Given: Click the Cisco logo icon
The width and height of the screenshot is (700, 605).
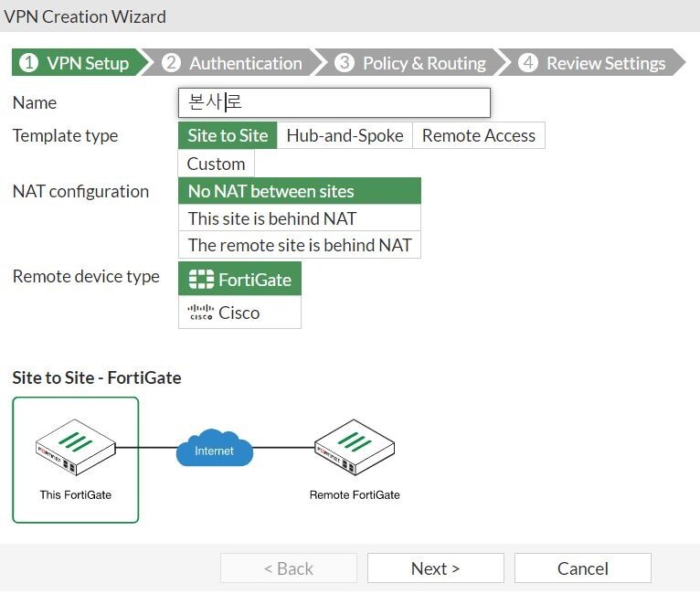Looking at the screenshot, I should pos(200,313).
